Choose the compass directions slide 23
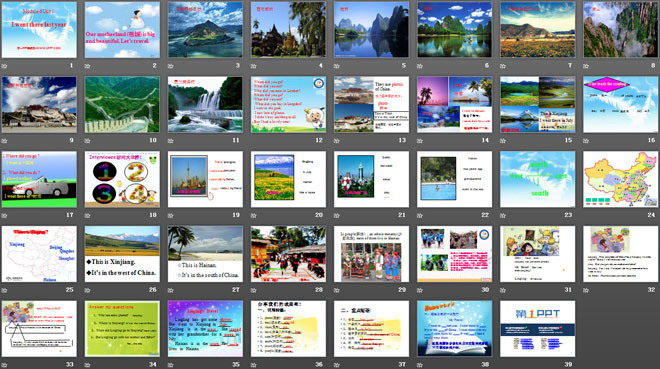This screenshot has height=369, width=660. coord(538,179)
